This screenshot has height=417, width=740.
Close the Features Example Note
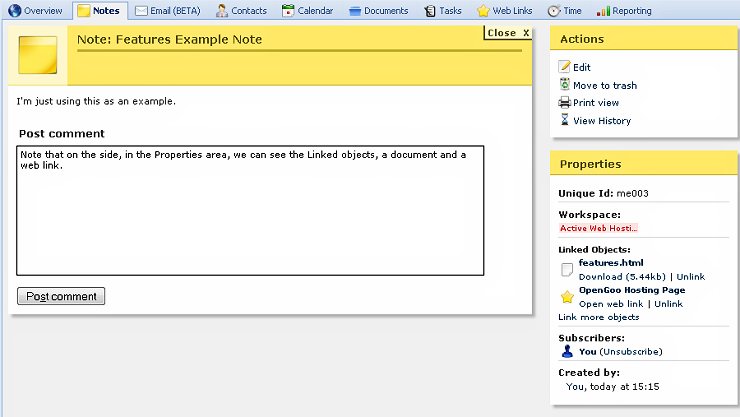click(508, 33)
